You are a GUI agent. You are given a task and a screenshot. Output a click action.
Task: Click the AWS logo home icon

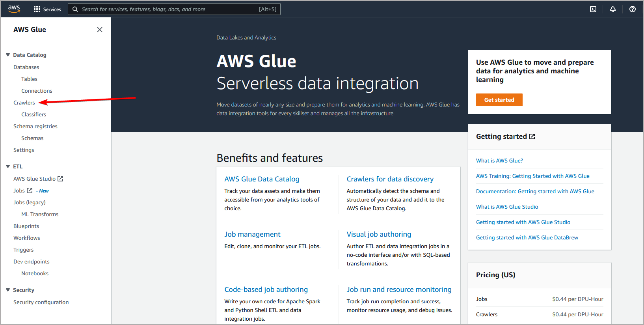click(x=14, y=9)
